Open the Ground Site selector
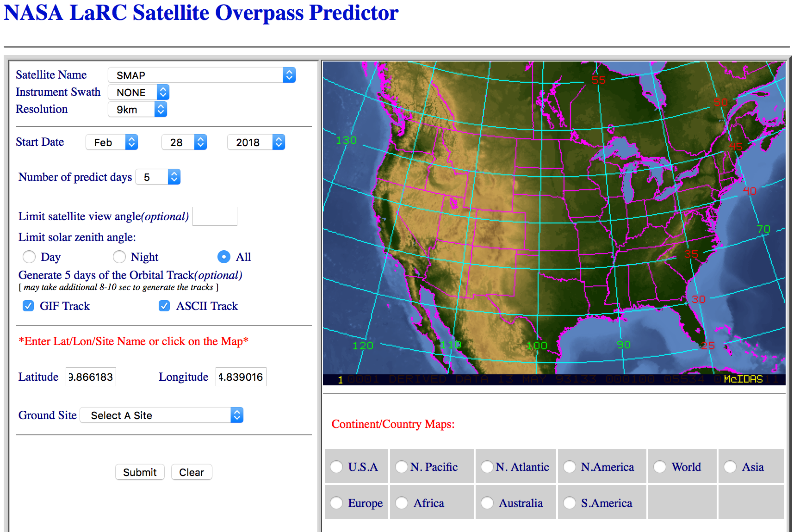The height and width of the screenshot is (532, 806). [161, 415]
